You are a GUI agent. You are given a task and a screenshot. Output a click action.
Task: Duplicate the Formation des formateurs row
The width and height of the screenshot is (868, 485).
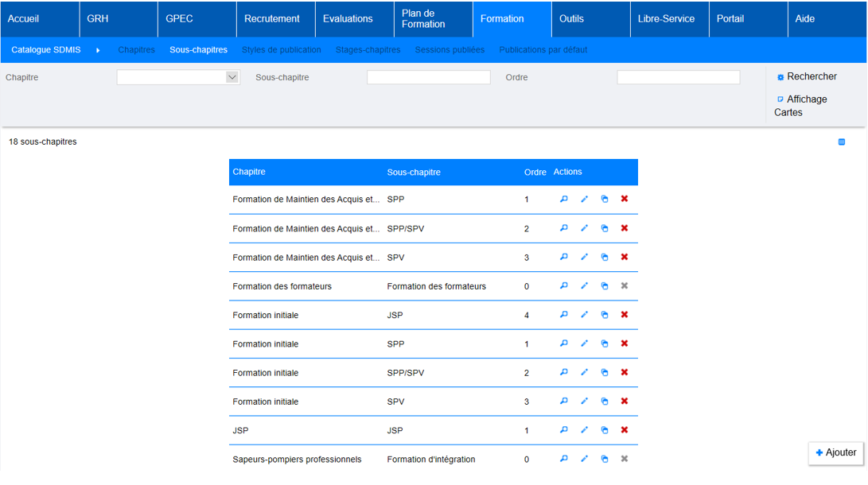pos(605,285)
